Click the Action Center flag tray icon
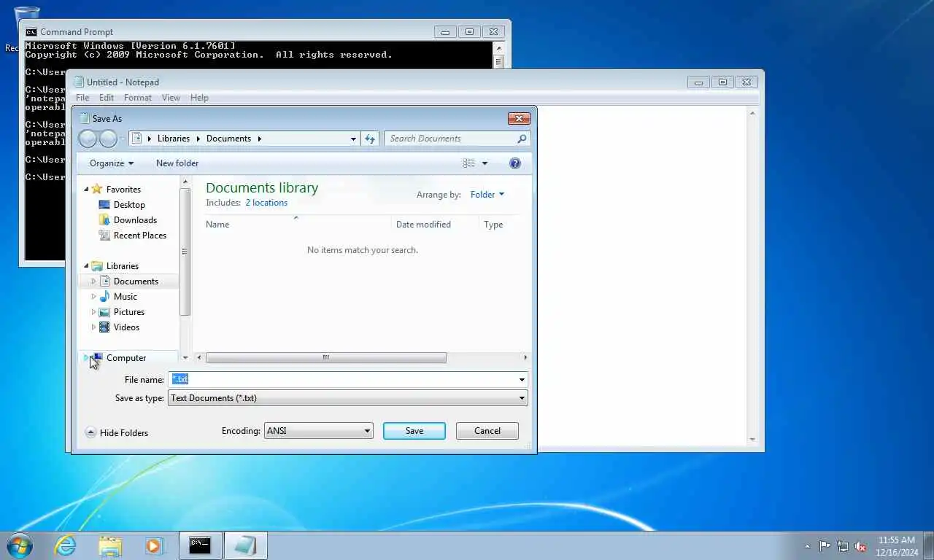This screenshot has width=934, height=560. tap(825, 545)
